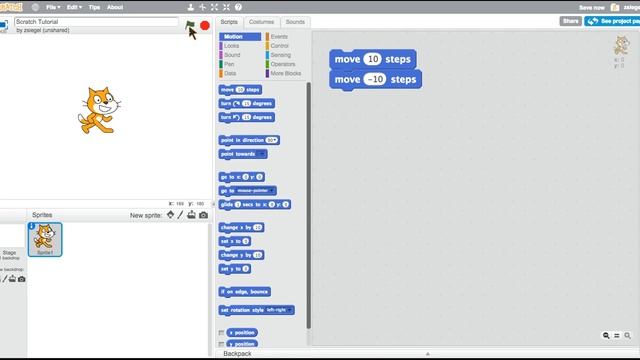Paint a new sprite
640x360 pixels.
180,215
